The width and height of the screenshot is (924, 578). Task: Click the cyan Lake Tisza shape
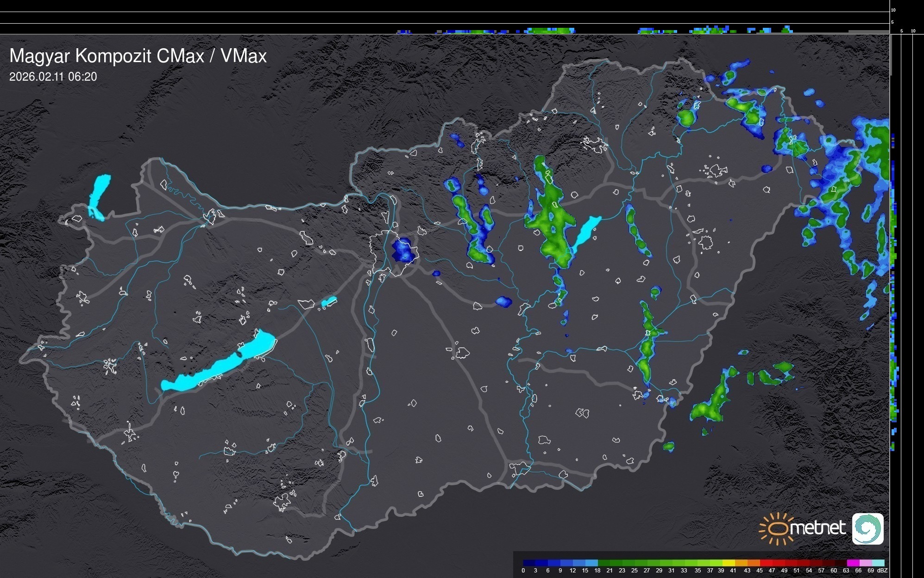pyautogui.click(x=586, y=231)
